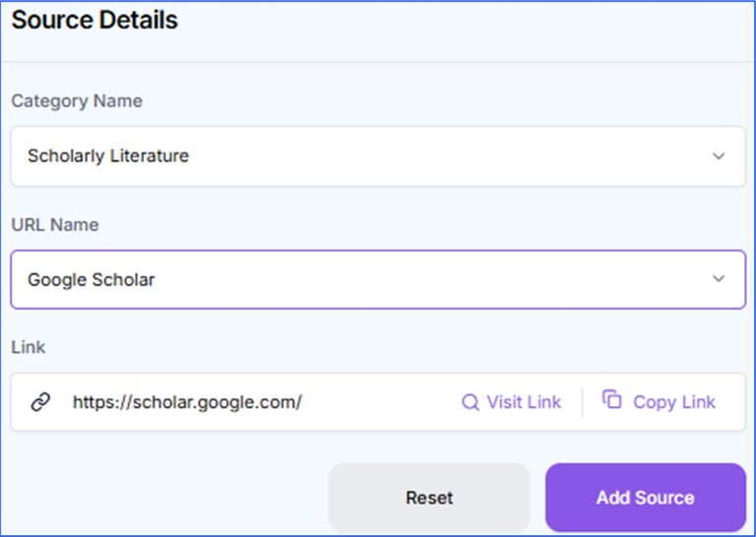Open the URL Name dropdown showing Google Scholar

[x=378, y=279]
